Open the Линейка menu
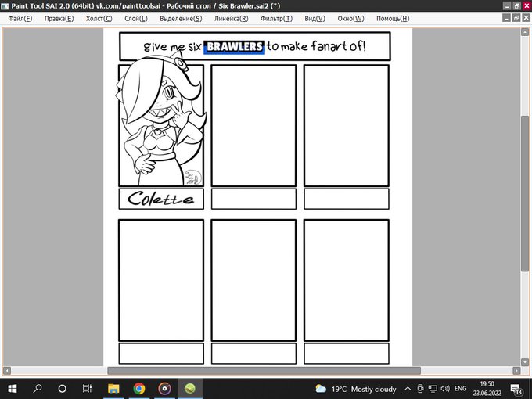This screenshot has height=399, width=532. (x=232, y=19)
